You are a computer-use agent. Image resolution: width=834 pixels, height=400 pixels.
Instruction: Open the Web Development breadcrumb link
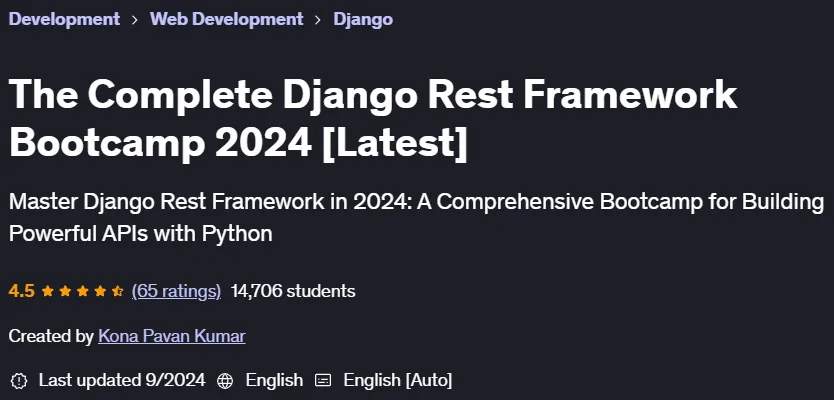(x=227, y=19)
